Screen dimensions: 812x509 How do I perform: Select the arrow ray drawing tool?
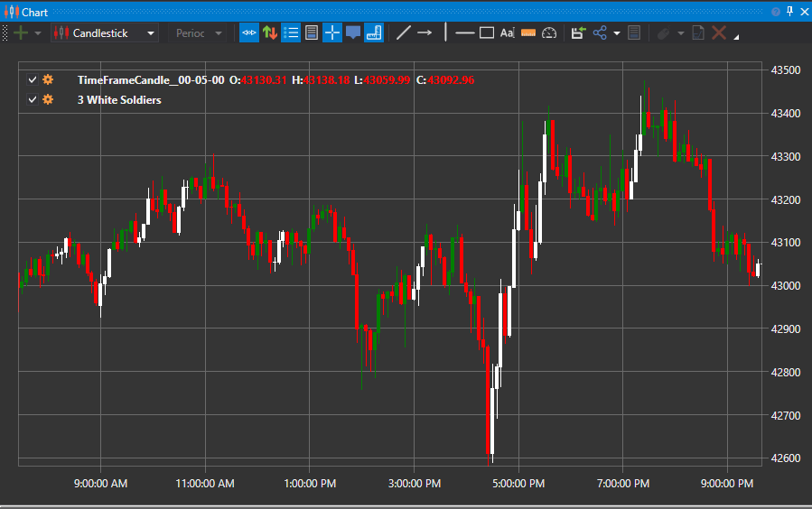[x=425, y=33]
